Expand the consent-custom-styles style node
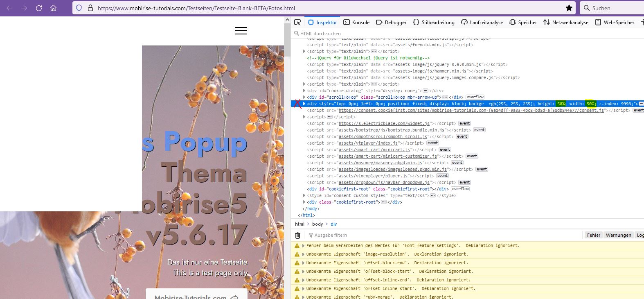The height and width of the screenshot is (299, 644). tap(304, 196)
